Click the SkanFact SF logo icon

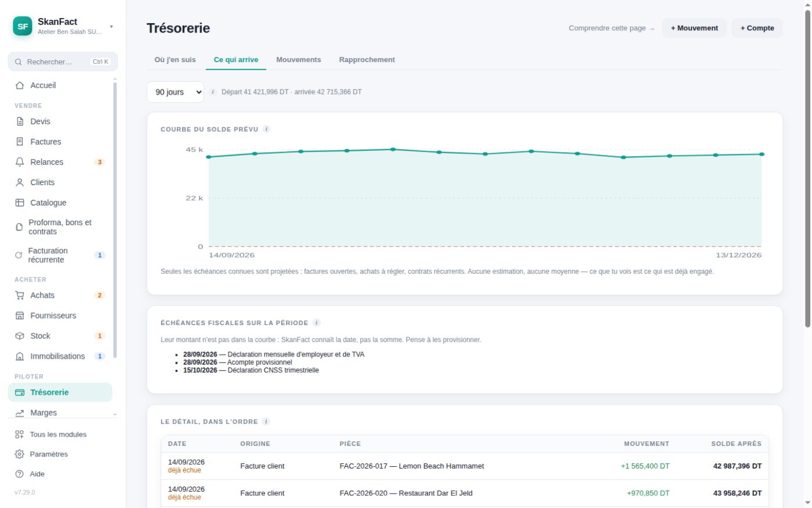pyautogui.click(x=23, y=26)
